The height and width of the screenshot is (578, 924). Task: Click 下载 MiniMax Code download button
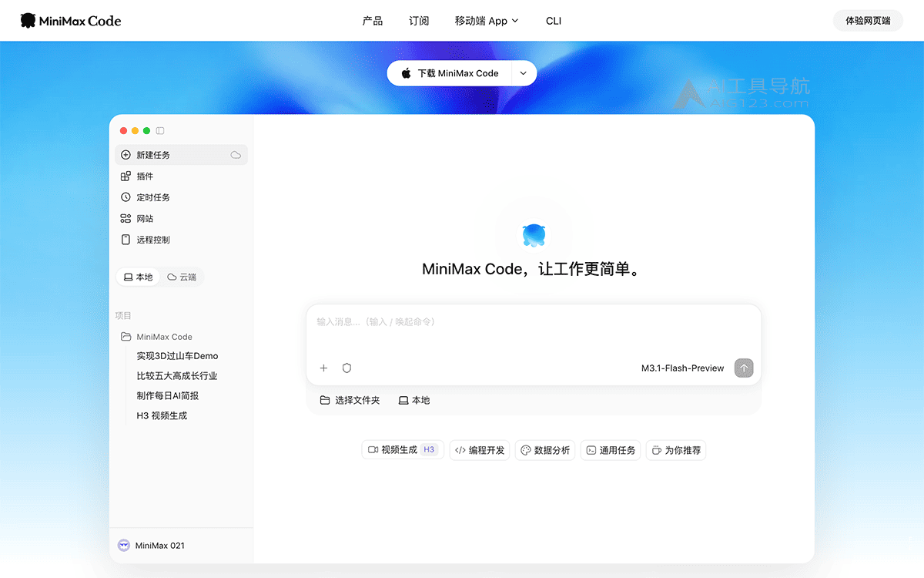(450, 73)
